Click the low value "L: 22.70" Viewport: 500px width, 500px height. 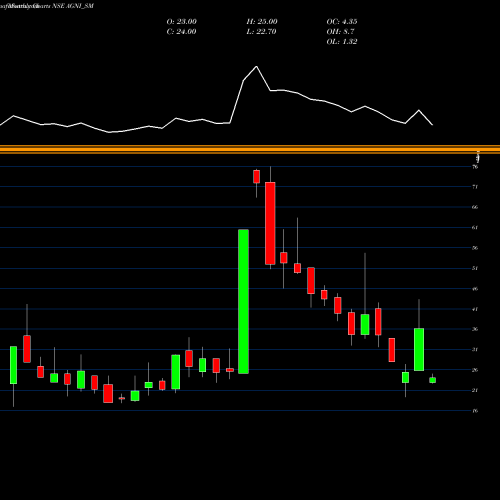[261, 32]
